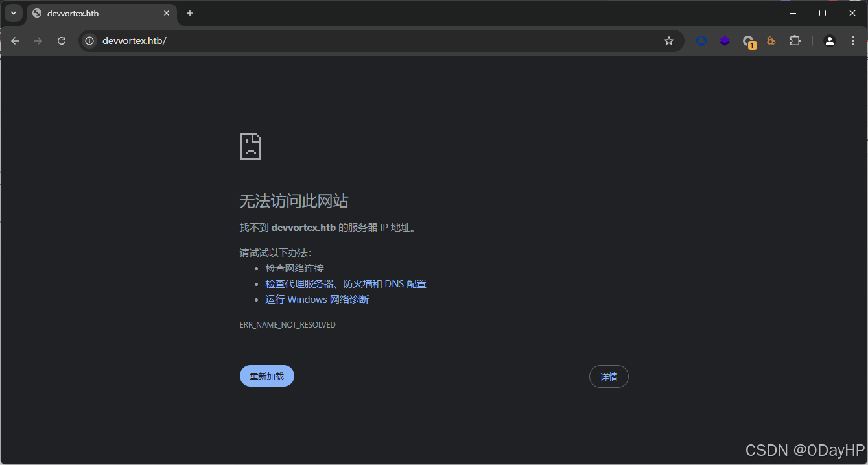
Task: Run Windows network diagnostics link
Action: coord(317,299)
